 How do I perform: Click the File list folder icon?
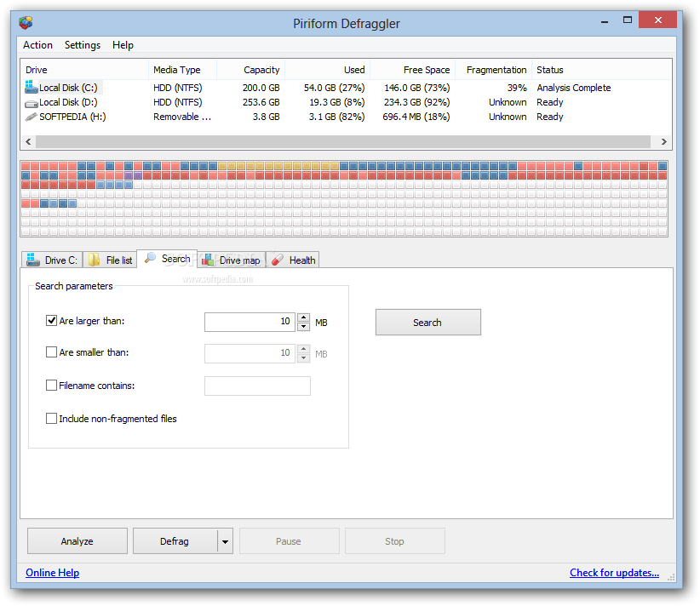tap(94, 260)
